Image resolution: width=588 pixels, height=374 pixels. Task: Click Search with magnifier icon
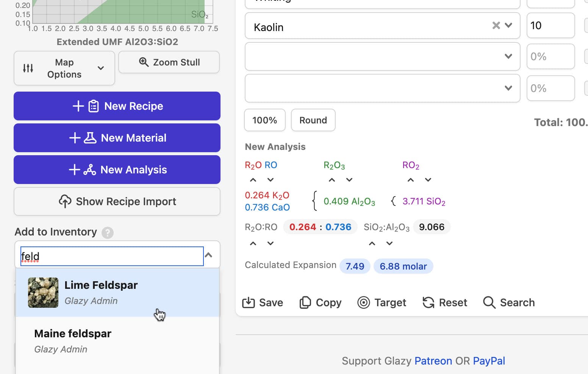(x=509, y=302)
